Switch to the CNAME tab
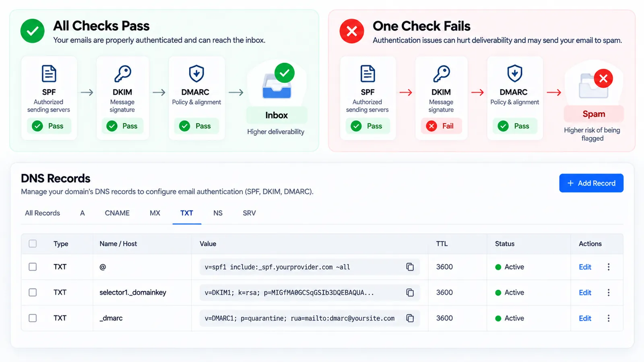The width and height of the screenshot is (644, 362). pos(117,213)
